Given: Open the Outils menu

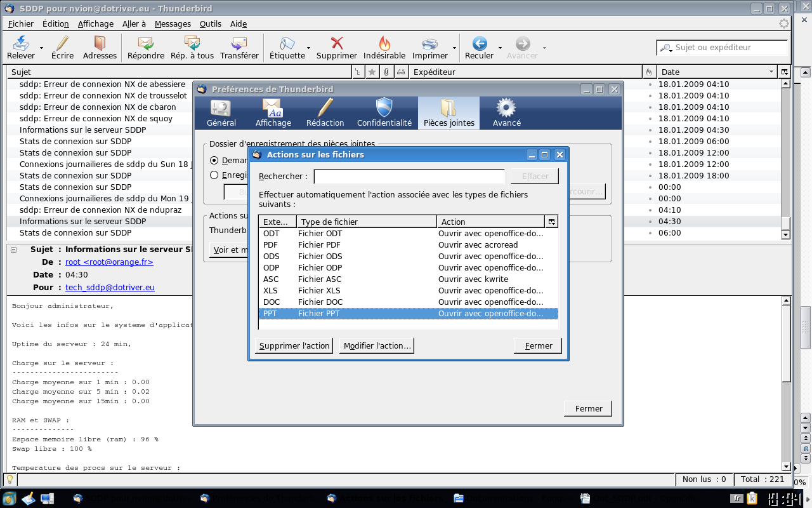Looking at the screenshot, I should 210,24.
